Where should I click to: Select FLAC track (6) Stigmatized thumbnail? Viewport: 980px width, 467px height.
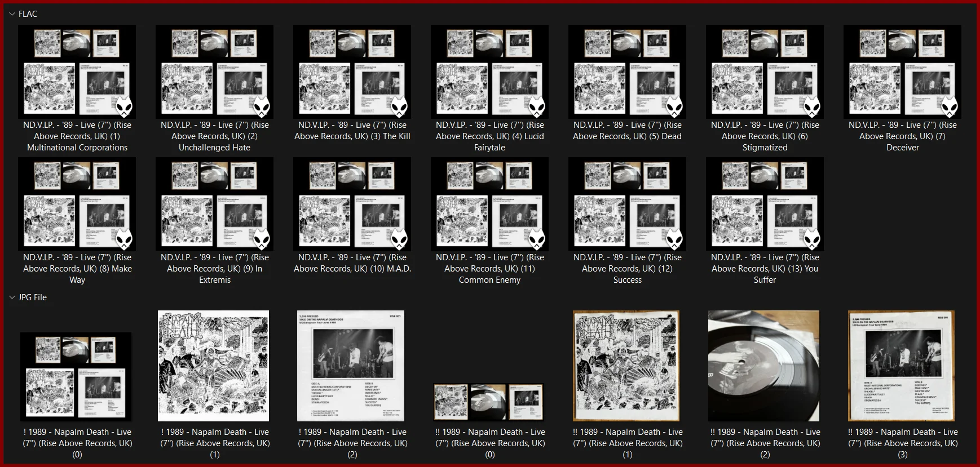[x=765, y=72]
